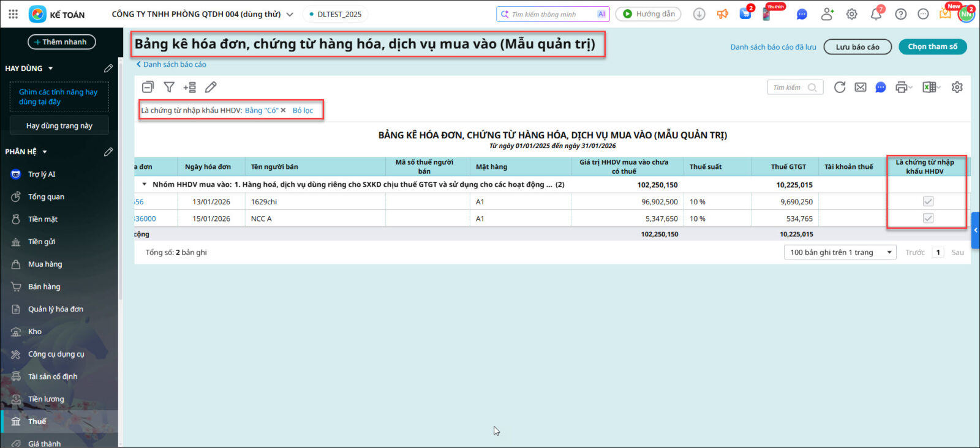Open the Kho menu in sidebar
Image resolution: width=980 pixels, height=448 pixels.
[x=35, y=332]
